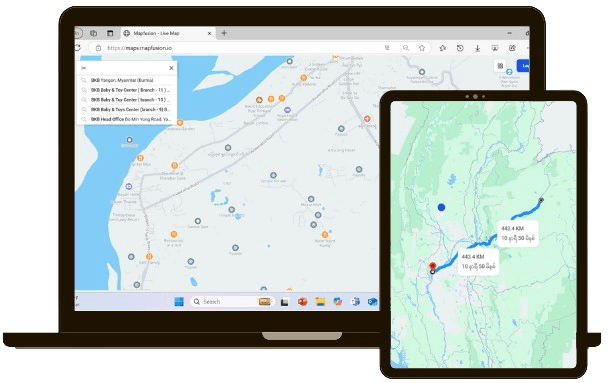The width and height of the screenshot is (608, 383).
Task: Launch PowerPoint from the taskbar
Action: [302, 302]
